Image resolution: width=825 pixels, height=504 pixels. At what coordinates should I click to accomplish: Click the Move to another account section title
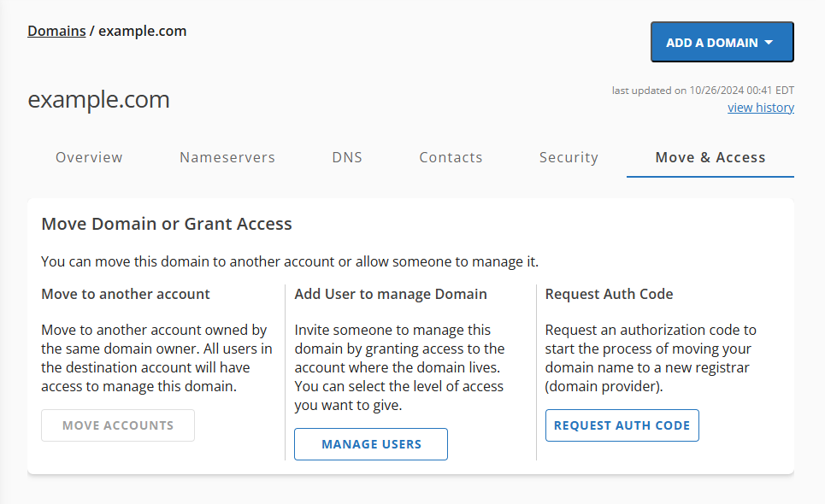[125, 293]
